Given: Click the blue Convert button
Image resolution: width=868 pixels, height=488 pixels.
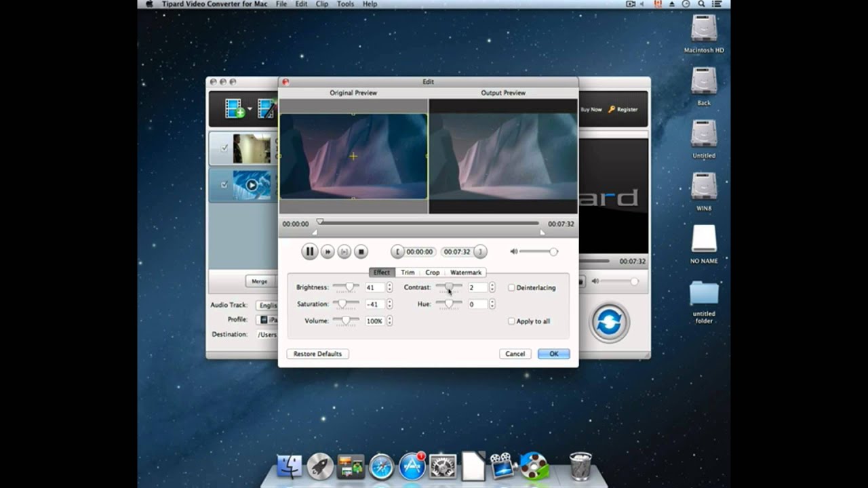Looking at the screenshot, I should coord(609,323).
